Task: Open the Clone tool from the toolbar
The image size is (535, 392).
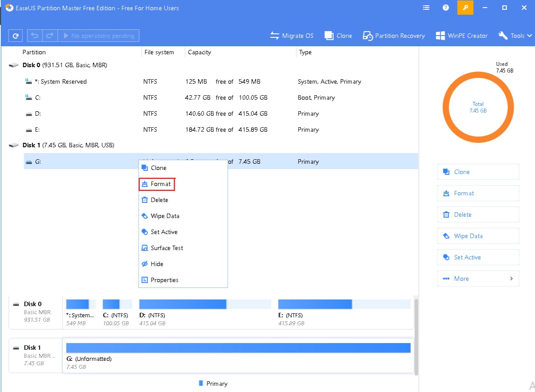Action: pos(338,36)
